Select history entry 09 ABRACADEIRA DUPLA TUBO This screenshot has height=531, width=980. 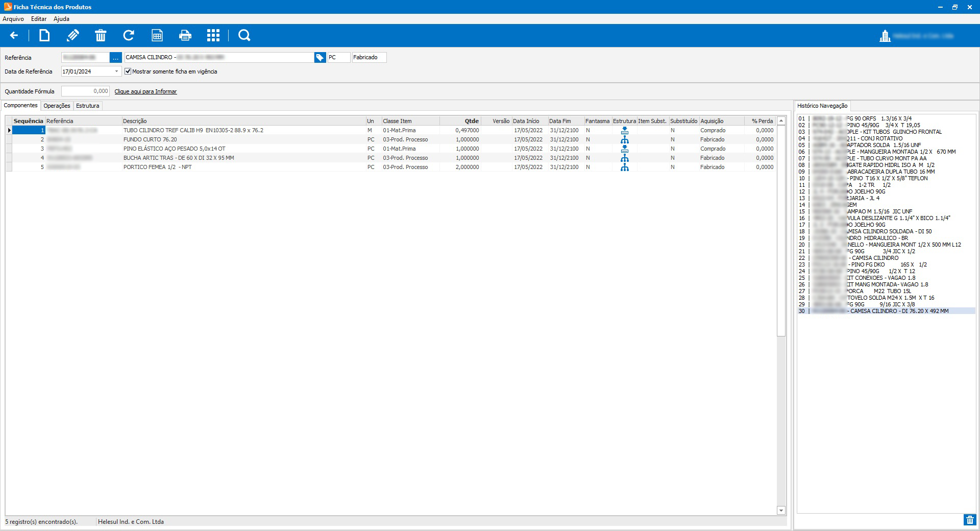click(x=886, y=172)
